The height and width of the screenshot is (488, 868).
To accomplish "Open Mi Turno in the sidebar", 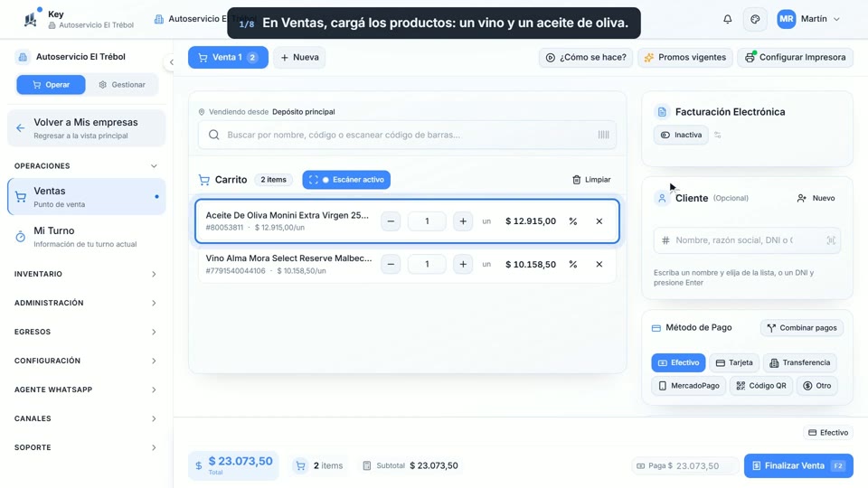I will (87, 236).
